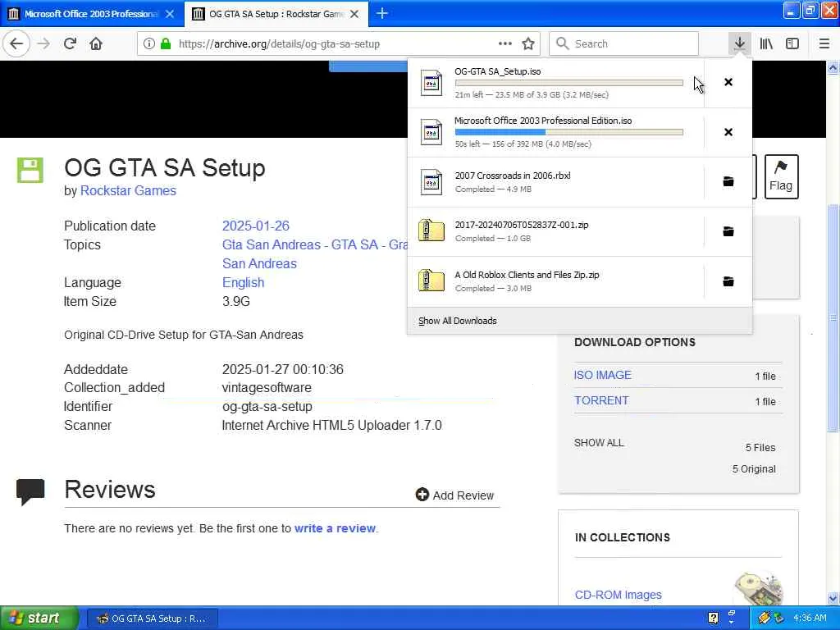Click the page vertical scrollbar thumb

833,317
